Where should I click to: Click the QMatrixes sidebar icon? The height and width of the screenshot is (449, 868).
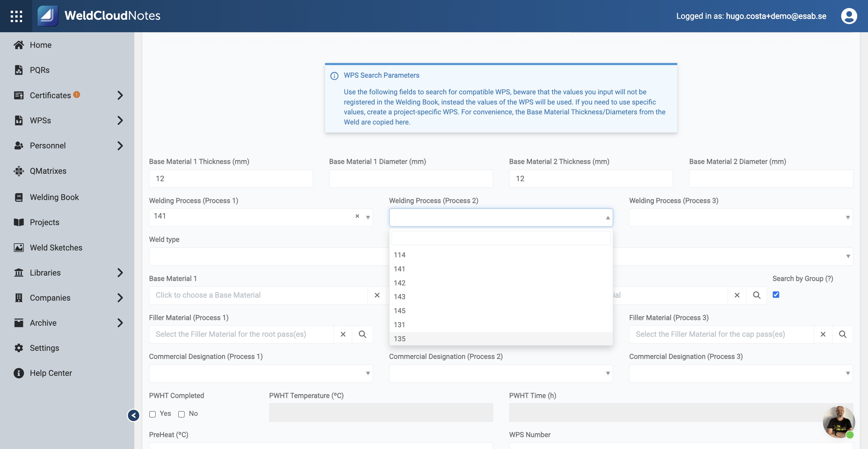19,171
